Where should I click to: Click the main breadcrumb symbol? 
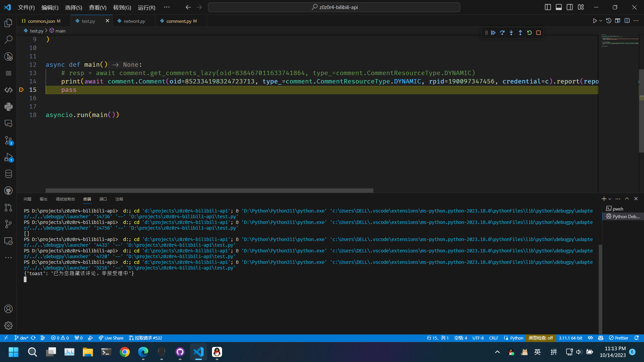coord(57,31)
